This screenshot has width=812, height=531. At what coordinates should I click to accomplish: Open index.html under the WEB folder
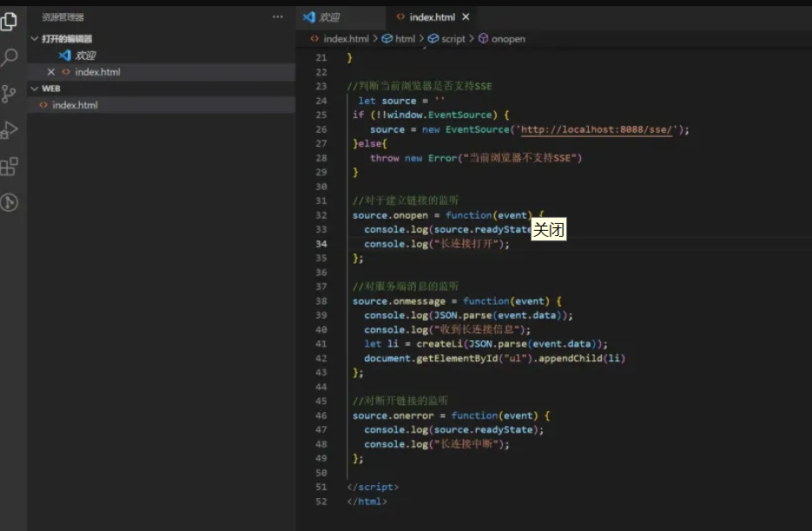(x=75, y=105)
